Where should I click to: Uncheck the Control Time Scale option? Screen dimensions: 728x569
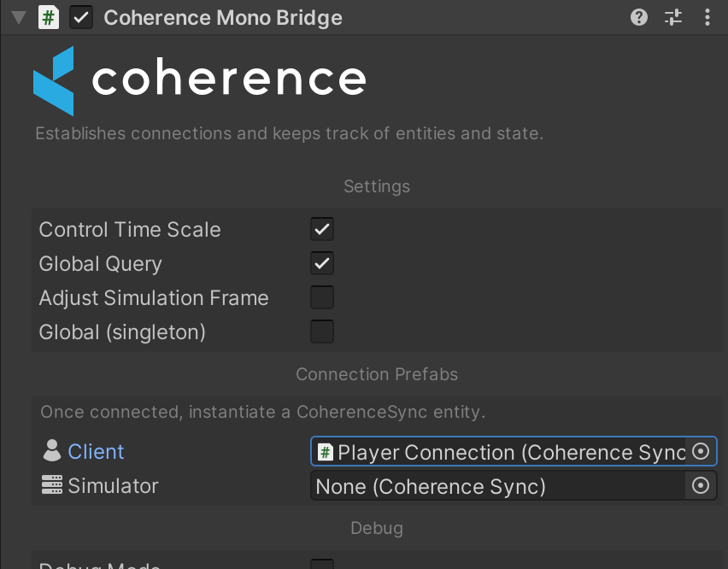pyautogui.click(x=322, y=229)
